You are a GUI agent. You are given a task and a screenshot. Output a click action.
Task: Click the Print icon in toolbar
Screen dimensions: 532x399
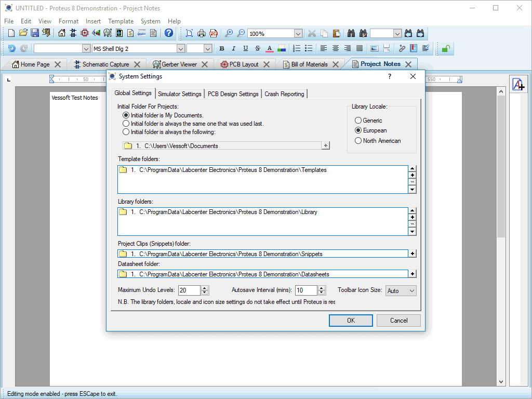[202, 33]
